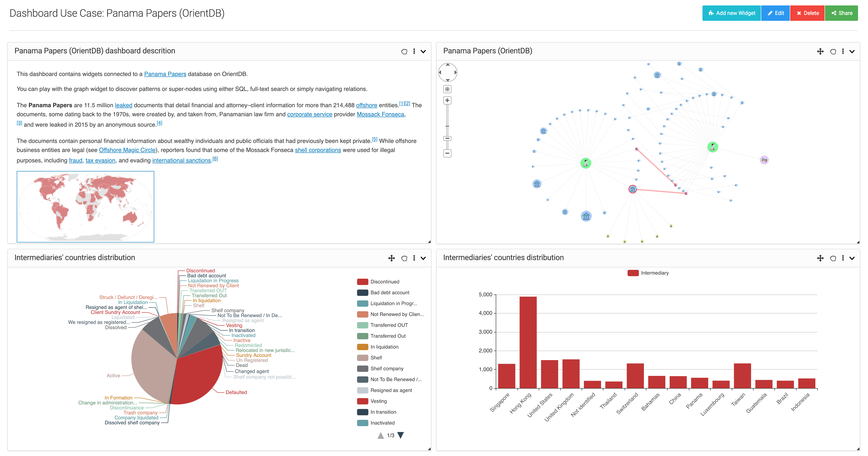This screenshot has width=868, height=456.
Task: Open three-dot menu of pie chart widget
Action: click(414, 258)
